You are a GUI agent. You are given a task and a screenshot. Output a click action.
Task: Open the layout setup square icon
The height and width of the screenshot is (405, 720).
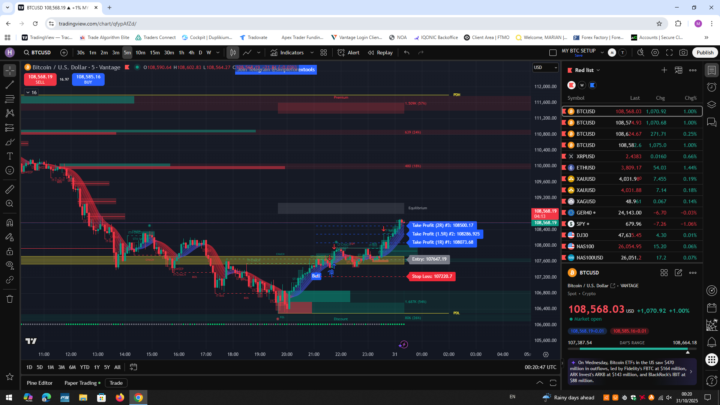pos(553,53)
